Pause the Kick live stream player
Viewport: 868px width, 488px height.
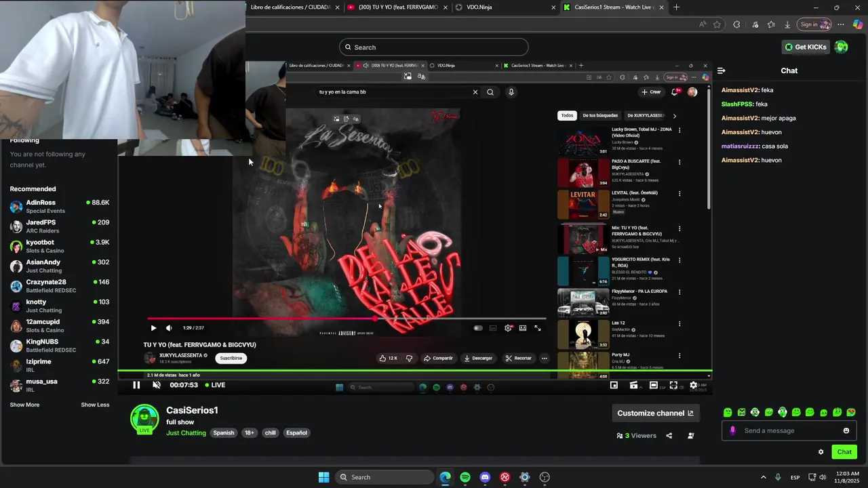[136, 385]
